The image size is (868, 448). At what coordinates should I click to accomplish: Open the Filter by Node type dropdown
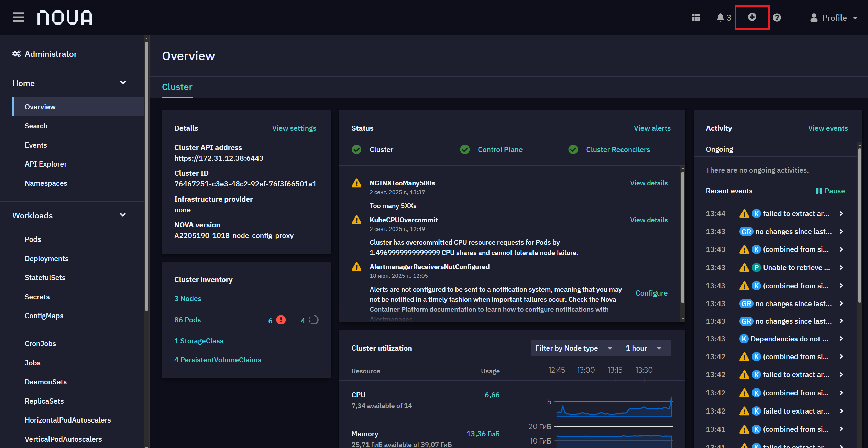click(x=573, y=348)
